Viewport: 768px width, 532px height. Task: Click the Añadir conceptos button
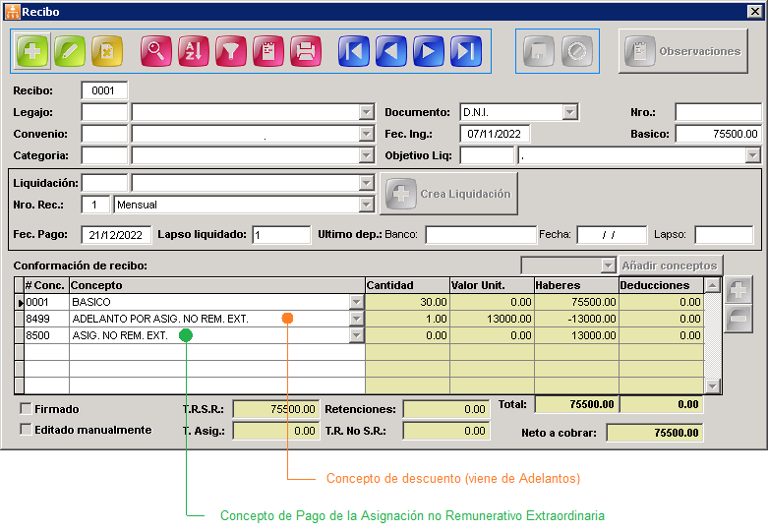point(670,266)
